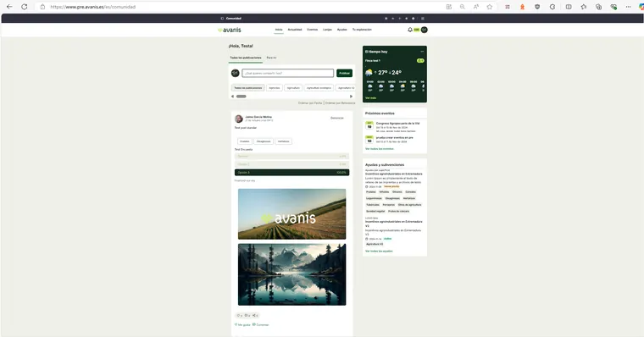Click the like count heart icon under post
644x337 pixels.
239,315
